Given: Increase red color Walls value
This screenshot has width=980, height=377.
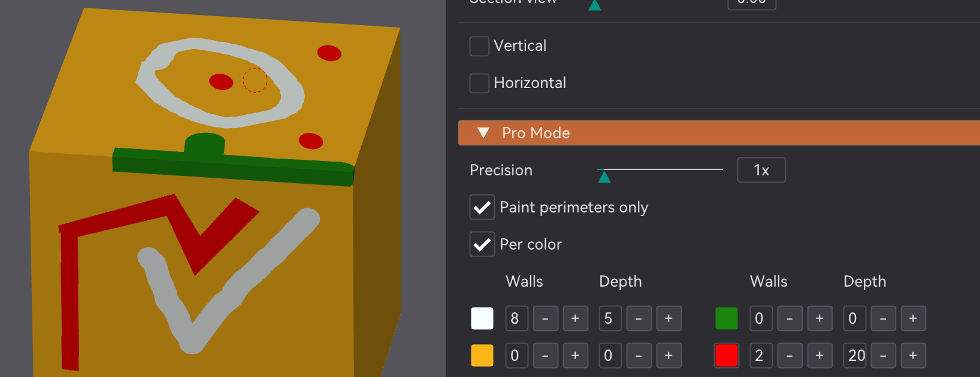Looking at the screenshot, I should (x=820, y=355).
